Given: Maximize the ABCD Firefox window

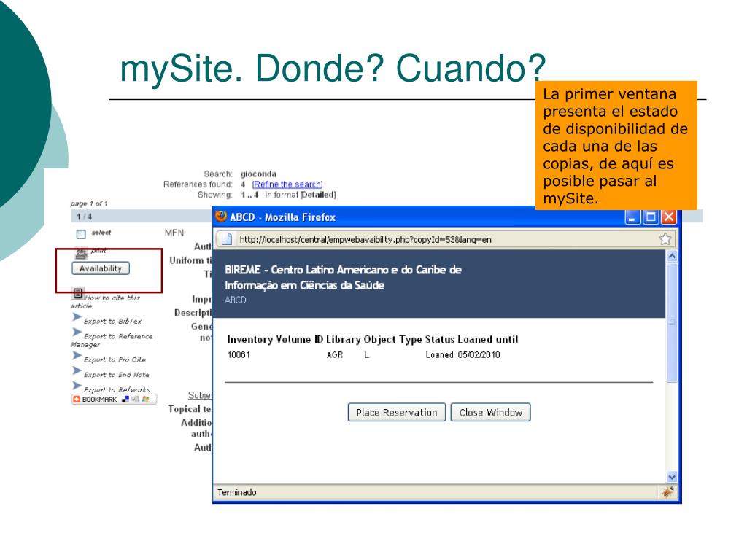Looking at the screenshot, I should tap(650, 217).
